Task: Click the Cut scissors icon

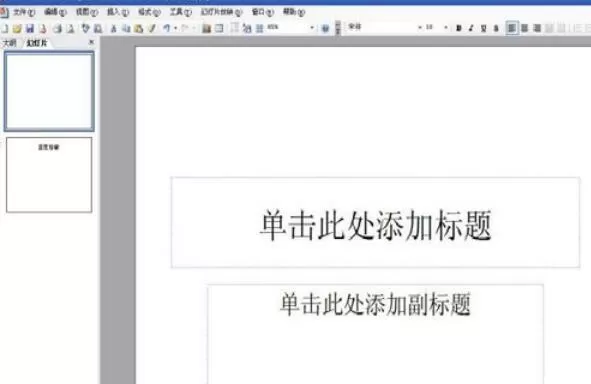Action: click(113, 28)
